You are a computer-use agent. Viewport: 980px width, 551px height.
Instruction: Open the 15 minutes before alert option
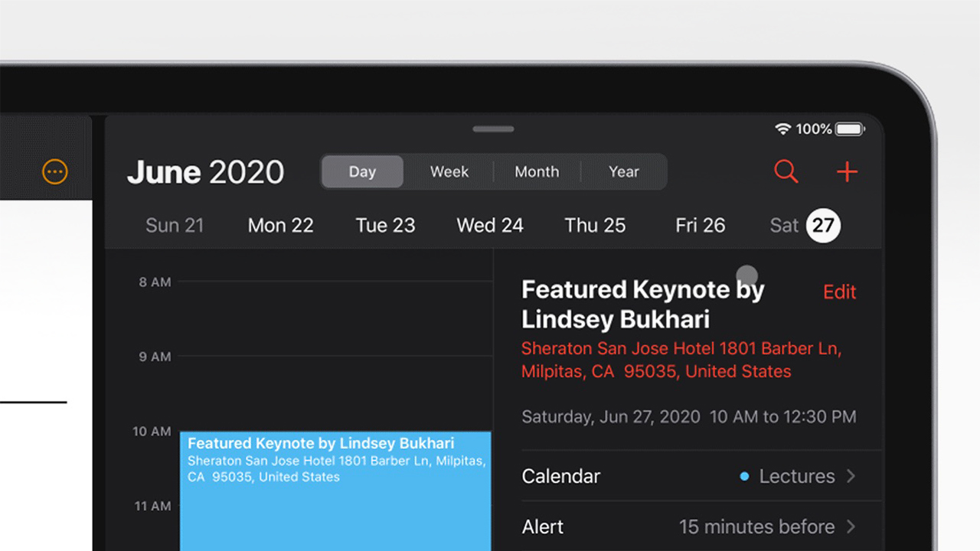coord(756,527)
